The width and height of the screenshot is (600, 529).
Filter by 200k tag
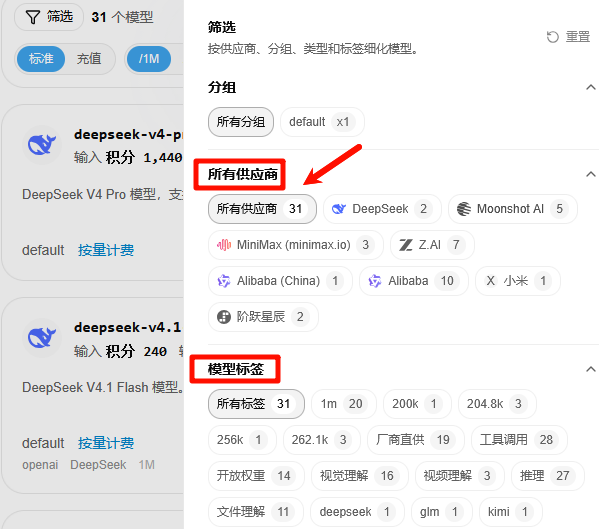pyautogui.click(x=417, y=404)
